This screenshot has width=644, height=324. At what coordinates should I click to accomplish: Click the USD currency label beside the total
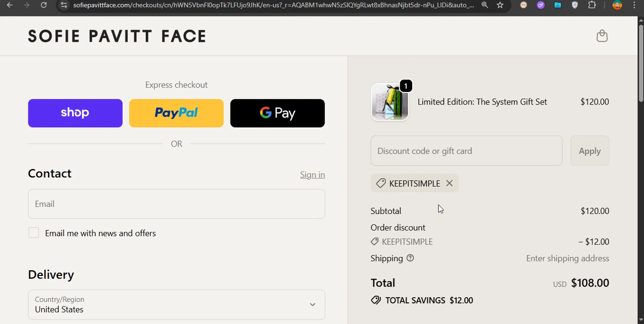(x=560, y=284)
